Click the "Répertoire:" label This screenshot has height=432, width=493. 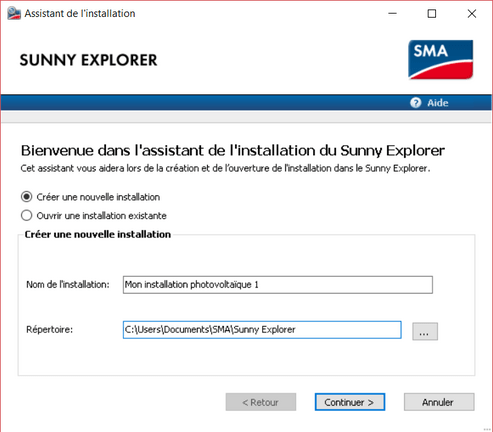[49, 330]
